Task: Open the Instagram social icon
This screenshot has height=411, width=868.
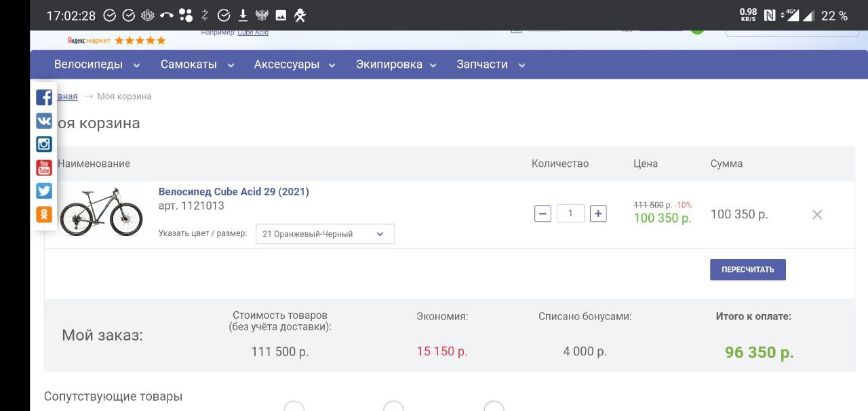Action: [44, 144]
